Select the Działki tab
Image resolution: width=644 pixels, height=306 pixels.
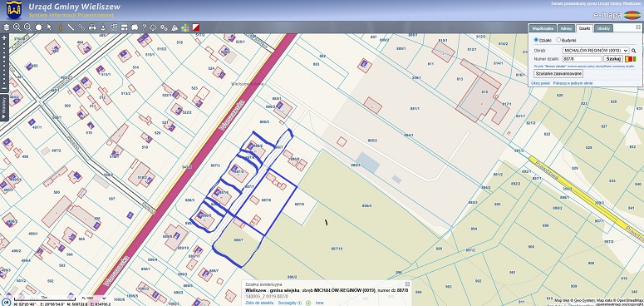point(584,28)
